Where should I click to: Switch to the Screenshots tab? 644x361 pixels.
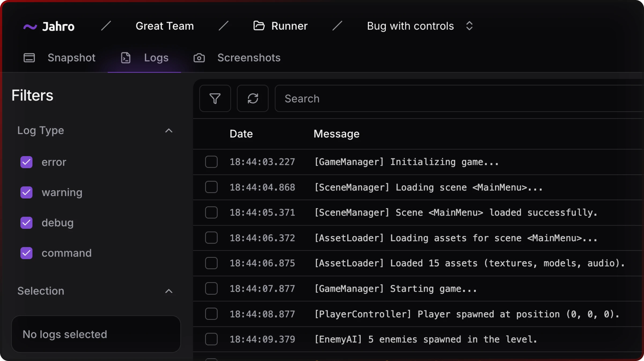click(x=249, y=58)
